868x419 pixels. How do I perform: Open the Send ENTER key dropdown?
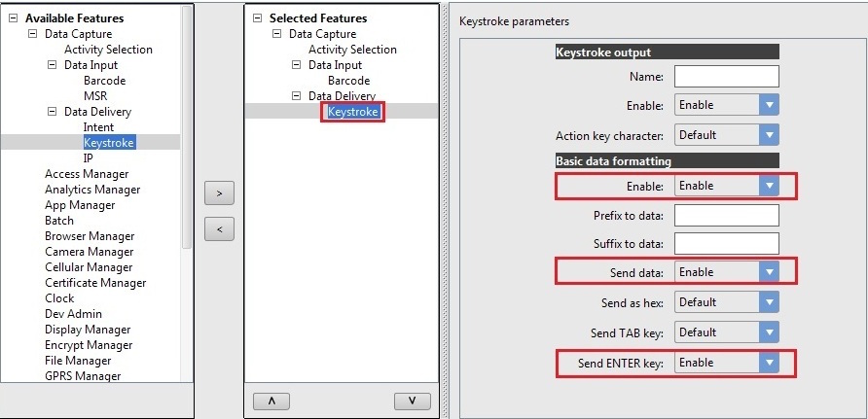click(769, 363)
